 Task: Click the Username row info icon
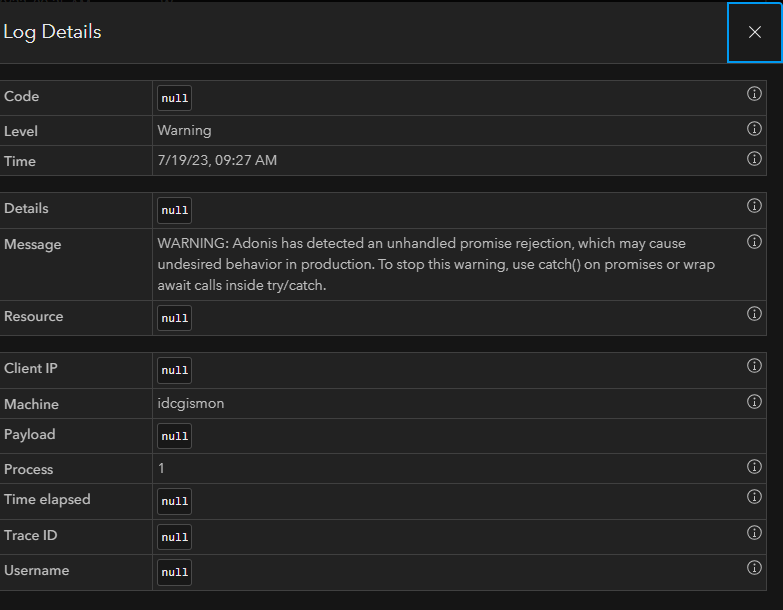(x=754, y=568)
